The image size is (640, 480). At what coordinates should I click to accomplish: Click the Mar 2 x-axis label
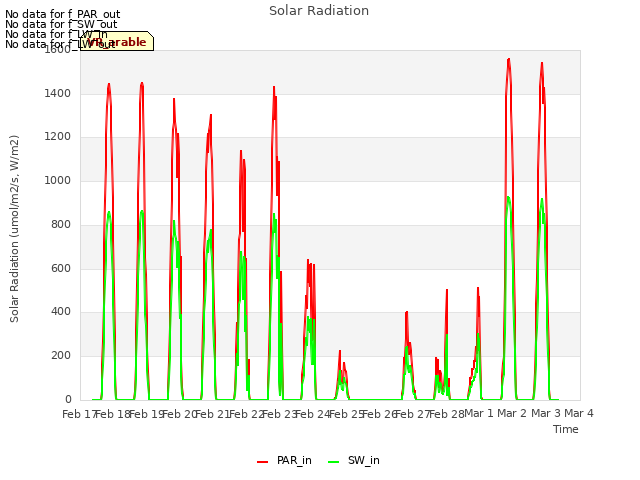(x=512, y=413)
